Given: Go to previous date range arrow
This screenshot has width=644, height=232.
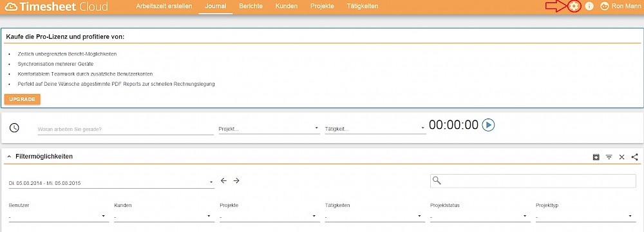Looking at the screenshot, I should [223, 180].
